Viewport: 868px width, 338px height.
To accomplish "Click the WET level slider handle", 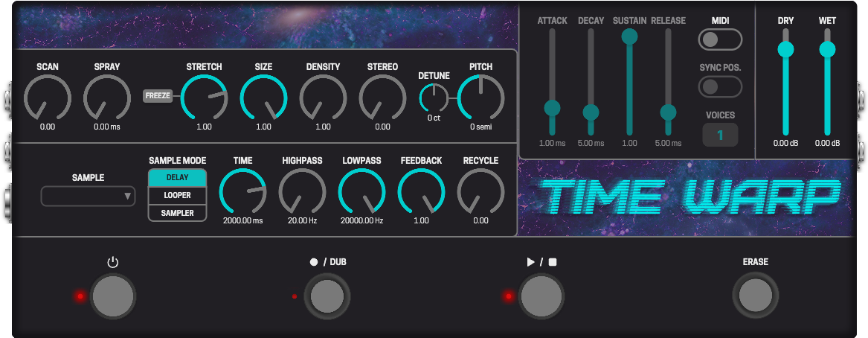I will pyautogui.click(x=827, y=50).
